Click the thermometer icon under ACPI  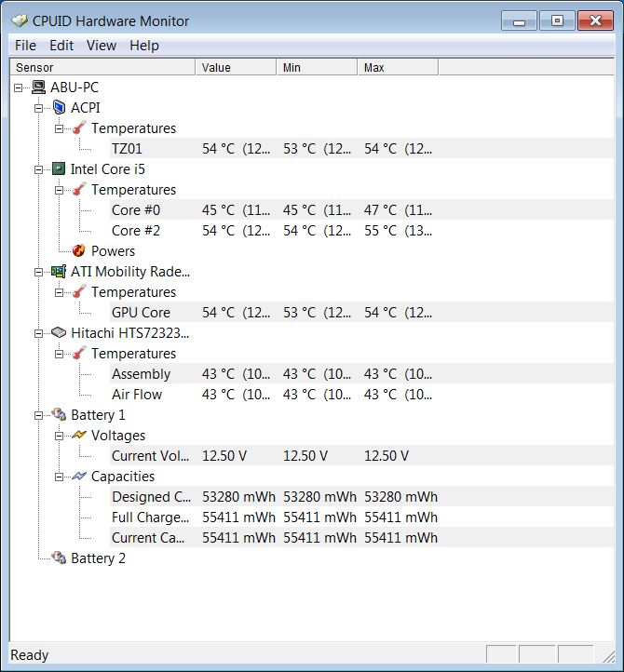[x=79, y=128]
